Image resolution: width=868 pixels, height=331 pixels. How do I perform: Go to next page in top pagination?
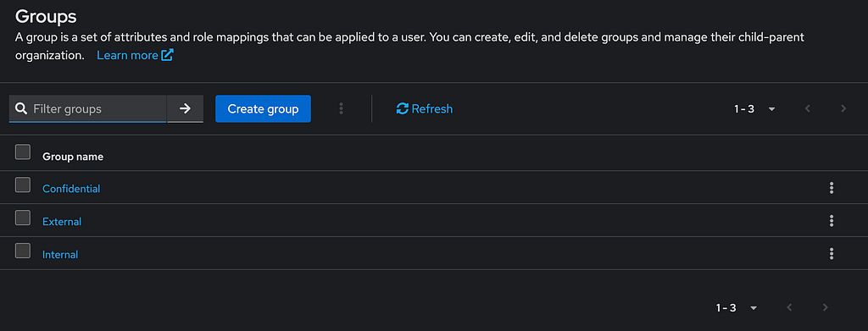point(843,109)
